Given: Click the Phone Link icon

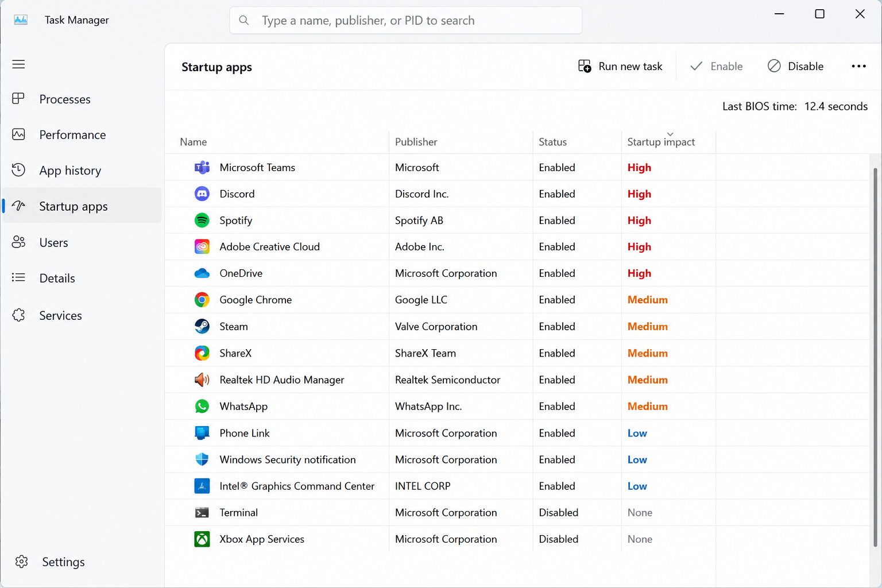Looking at the screenshot, I should [x=202, y=433].
